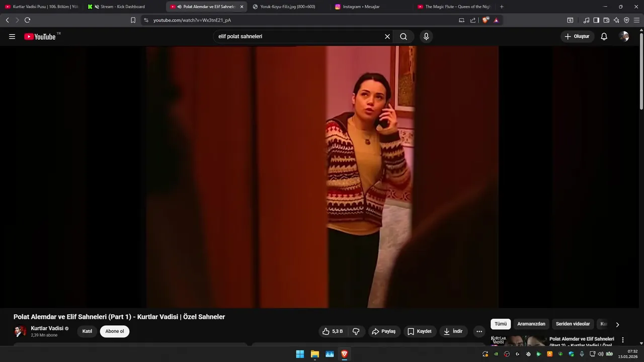
Task: Switch to the Yoruk-Koyu-Filiz.jpg tab
Action: coord(288,7)
